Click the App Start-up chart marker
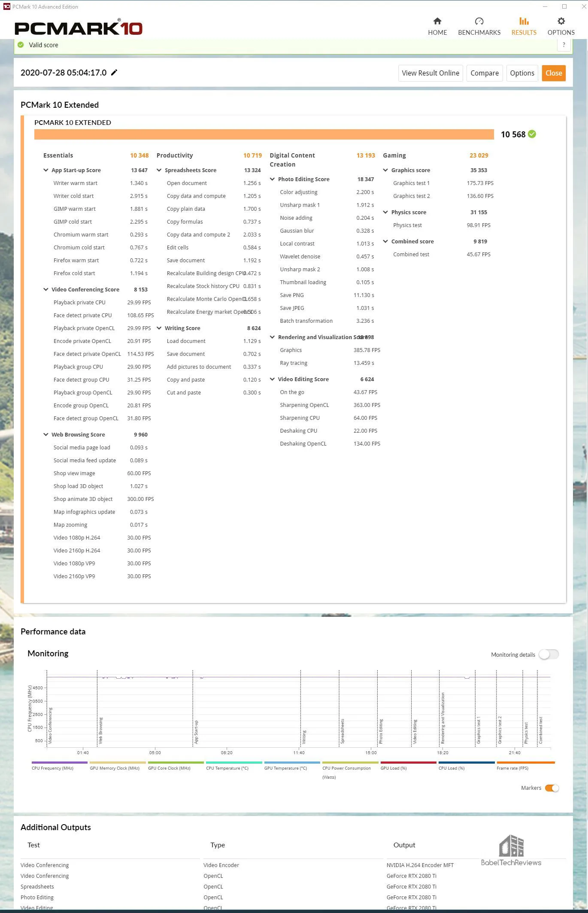This screenshot has width=588, height=913. point(196,732)
